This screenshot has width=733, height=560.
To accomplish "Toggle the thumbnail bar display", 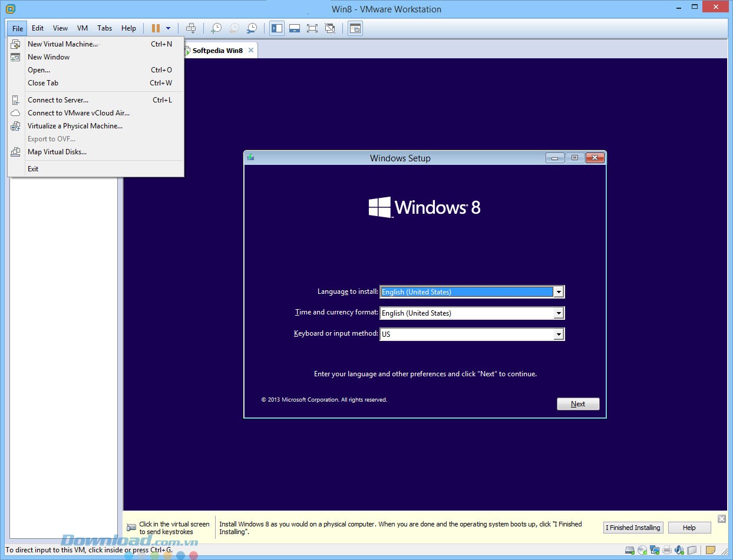I will [295, 28].
